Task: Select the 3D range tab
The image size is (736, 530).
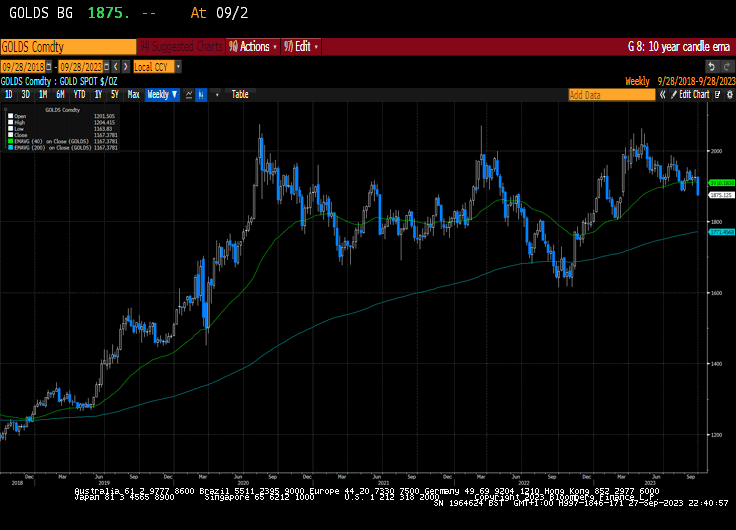Action: [x=25, y=95]
